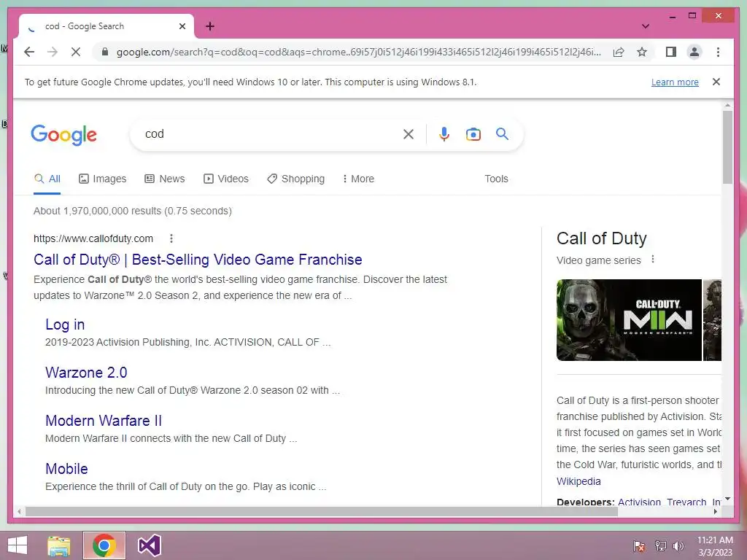Click the magnifier search button
The image size is (747, 560).
[502, 134]
